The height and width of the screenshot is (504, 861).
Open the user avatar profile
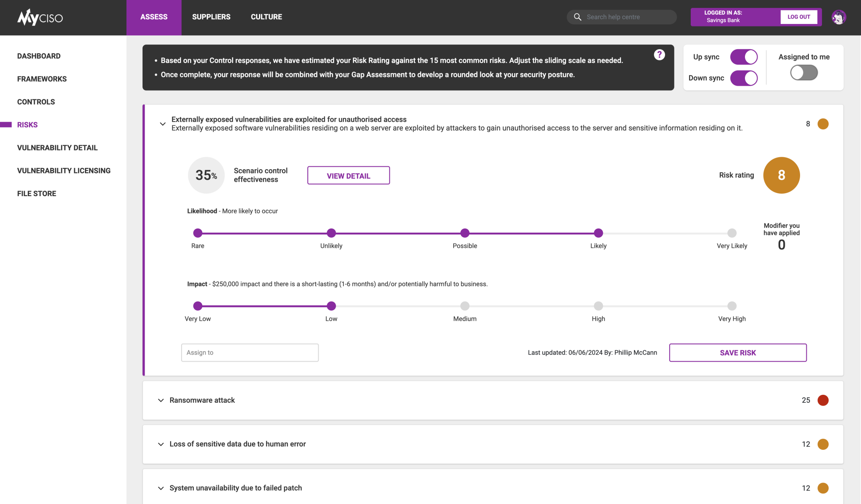tap(838, 17)
